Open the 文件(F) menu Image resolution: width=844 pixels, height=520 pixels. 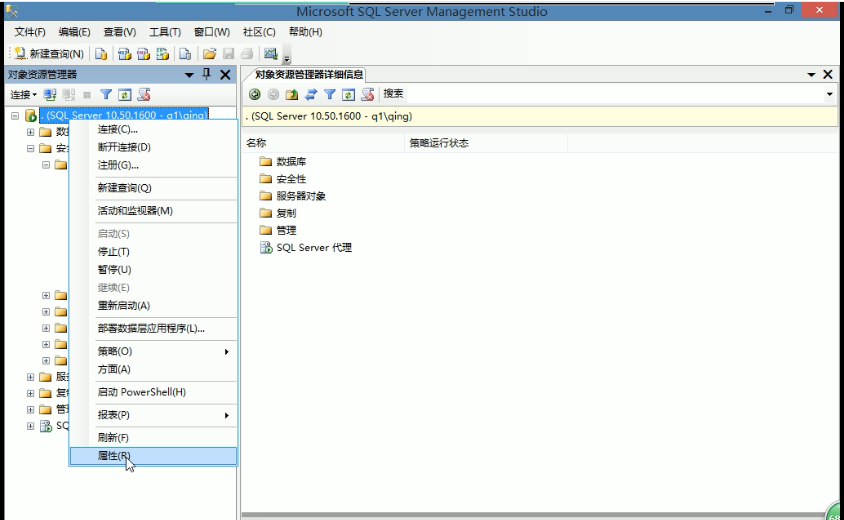click(x=30, y=32)
